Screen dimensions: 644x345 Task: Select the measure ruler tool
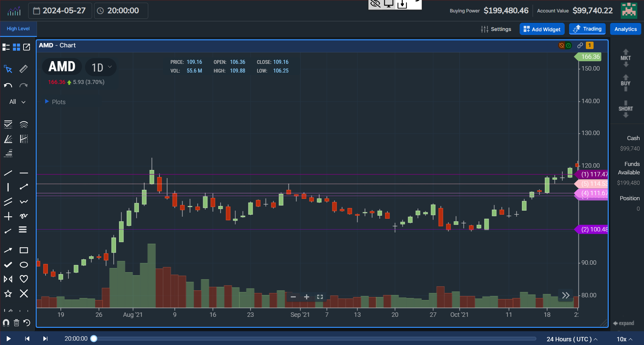pyautogui.click(x=24, y=69)
